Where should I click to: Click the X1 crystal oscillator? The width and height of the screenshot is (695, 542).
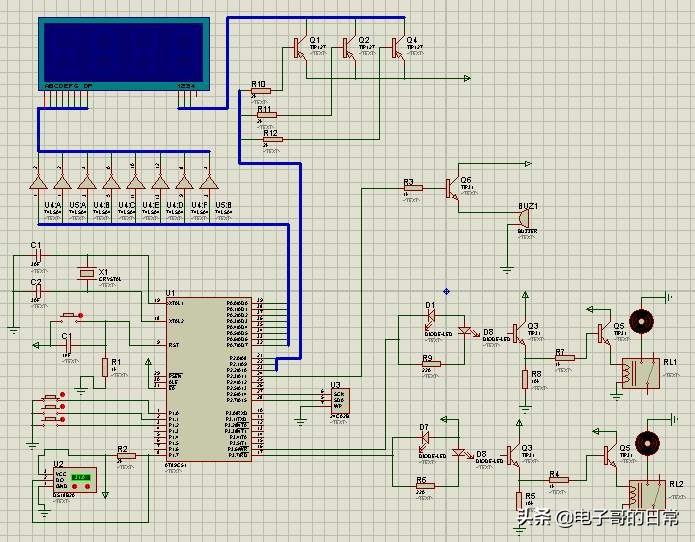point(87,273)
